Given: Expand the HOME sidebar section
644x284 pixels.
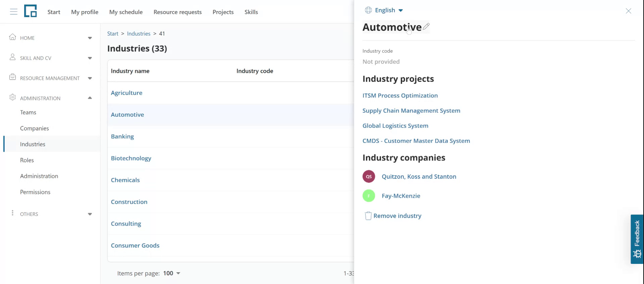Looking at the screenshot, I should click(x=90, y=38).
